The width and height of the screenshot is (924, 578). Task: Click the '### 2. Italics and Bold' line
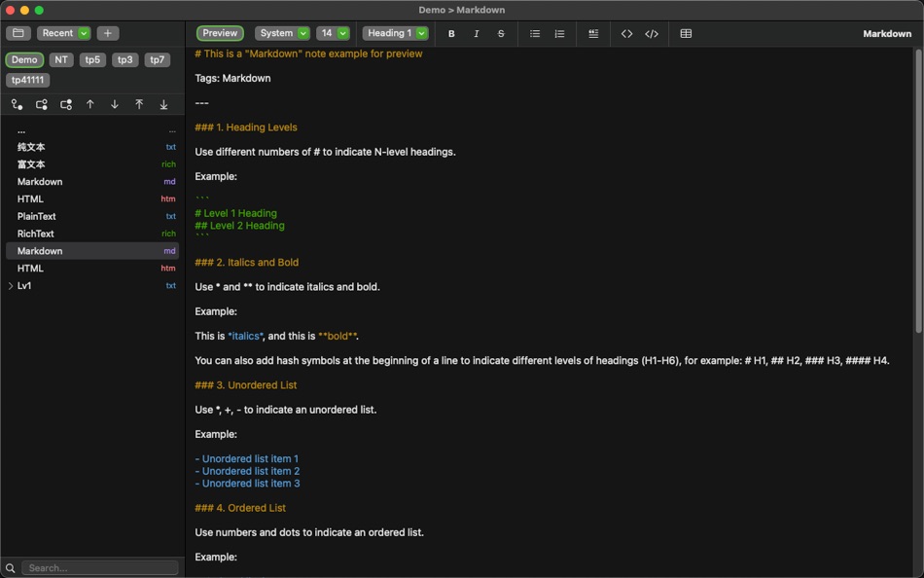[x=247, y=263]
